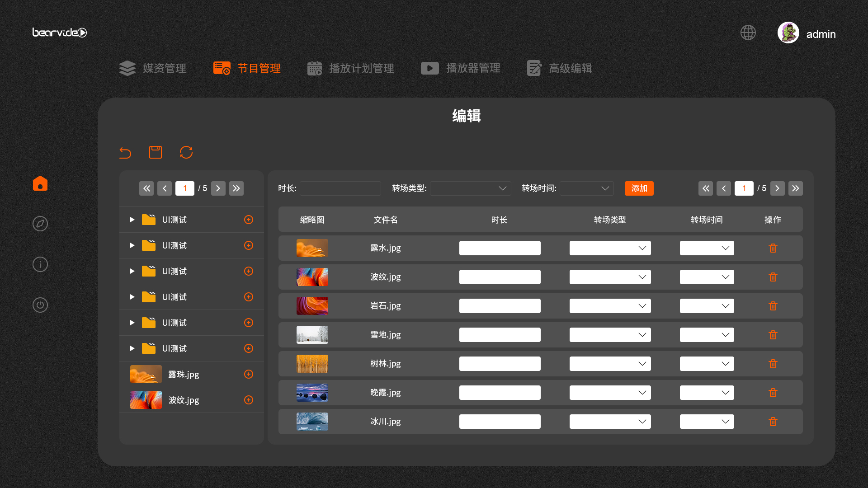This screenshot has height=488, width=868.
Task: Open the compass icon in left sidebar
Action: (40, 224)
